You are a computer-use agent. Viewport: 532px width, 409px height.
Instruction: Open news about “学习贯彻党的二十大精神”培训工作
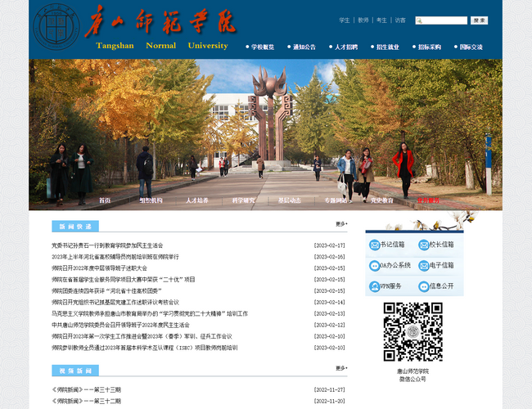click(x=150, y=313)
